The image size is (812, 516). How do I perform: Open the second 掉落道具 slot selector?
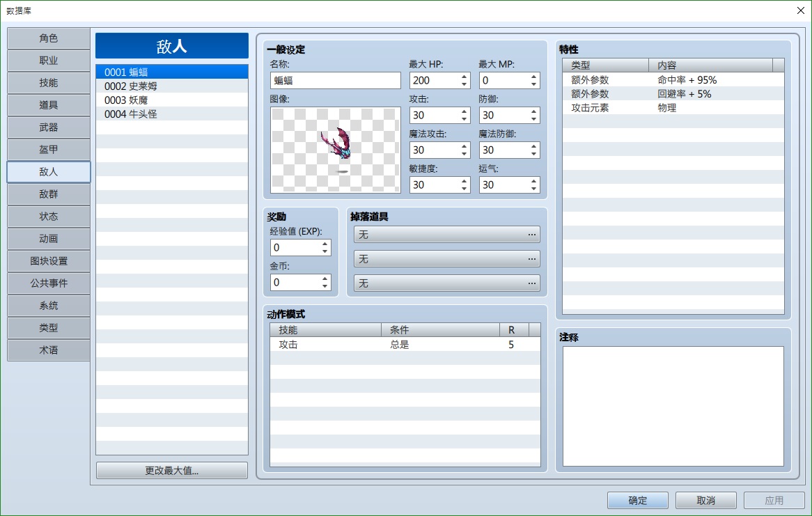447,259
